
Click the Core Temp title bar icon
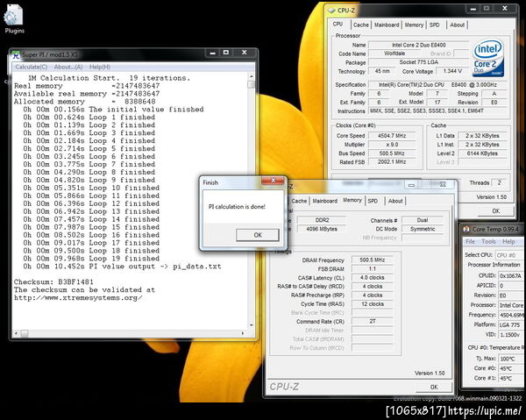[466, 229]
